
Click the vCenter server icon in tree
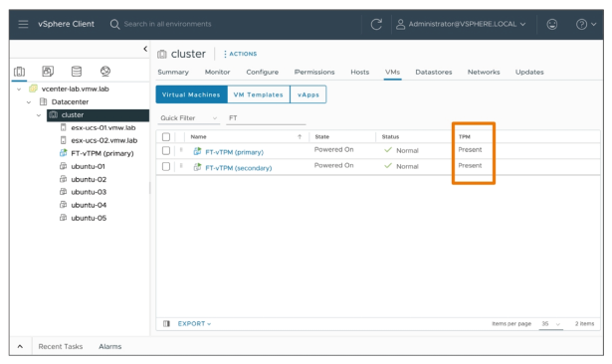point(34,89)
